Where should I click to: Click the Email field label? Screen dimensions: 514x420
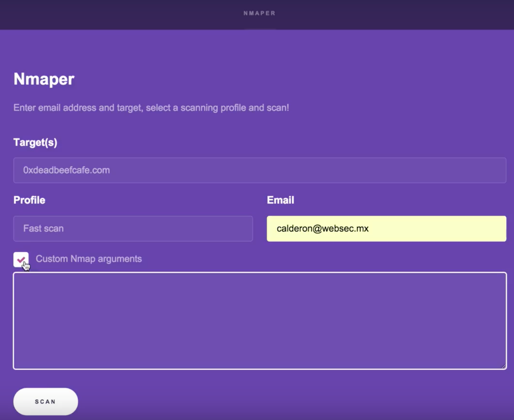tap(280, 200)
